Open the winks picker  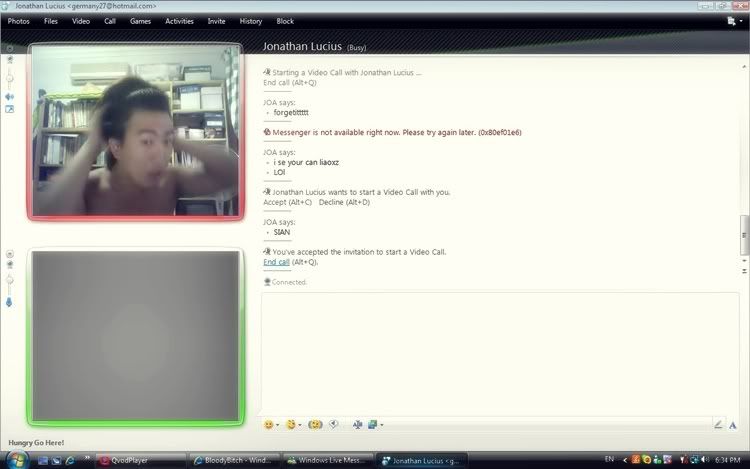point(291,424)
